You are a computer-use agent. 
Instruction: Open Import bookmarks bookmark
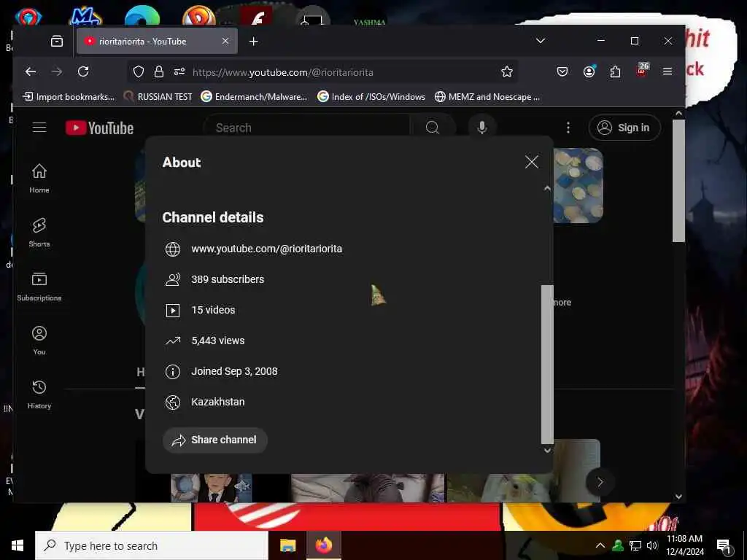69,97
